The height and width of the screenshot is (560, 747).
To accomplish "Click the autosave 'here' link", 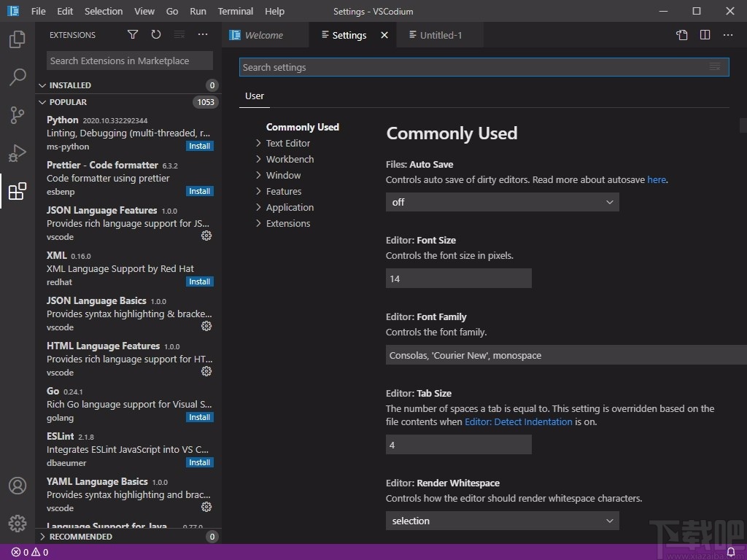I will click(x=657, y=179).
